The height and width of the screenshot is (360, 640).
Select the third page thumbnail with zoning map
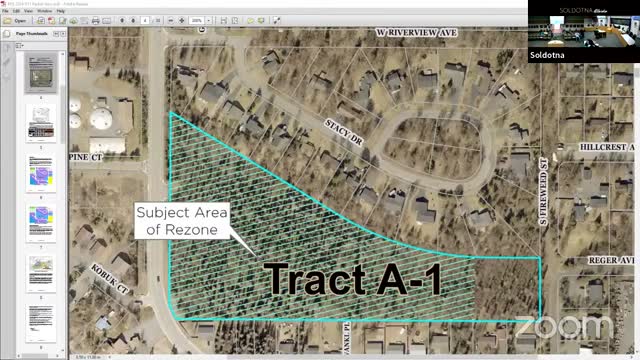click(41, 173)
